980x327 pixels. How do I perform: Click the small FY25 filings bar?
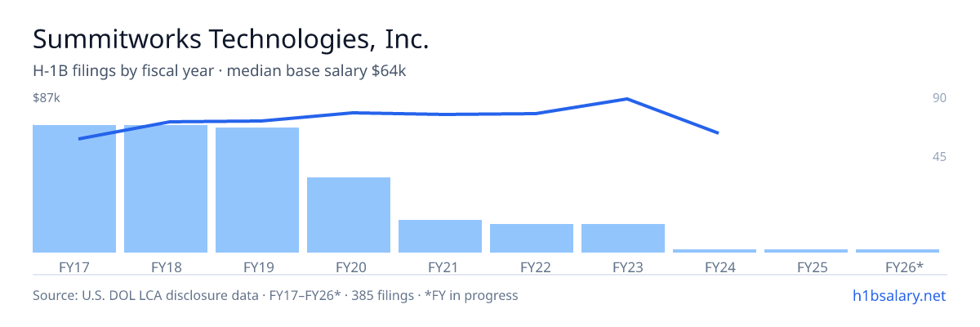point(806,251)
